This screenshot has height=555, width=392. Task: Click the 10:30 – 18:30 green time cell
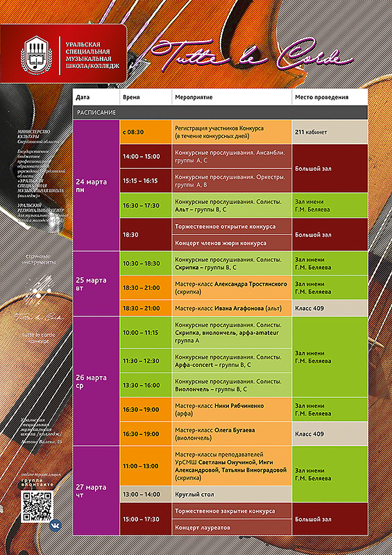146,264
